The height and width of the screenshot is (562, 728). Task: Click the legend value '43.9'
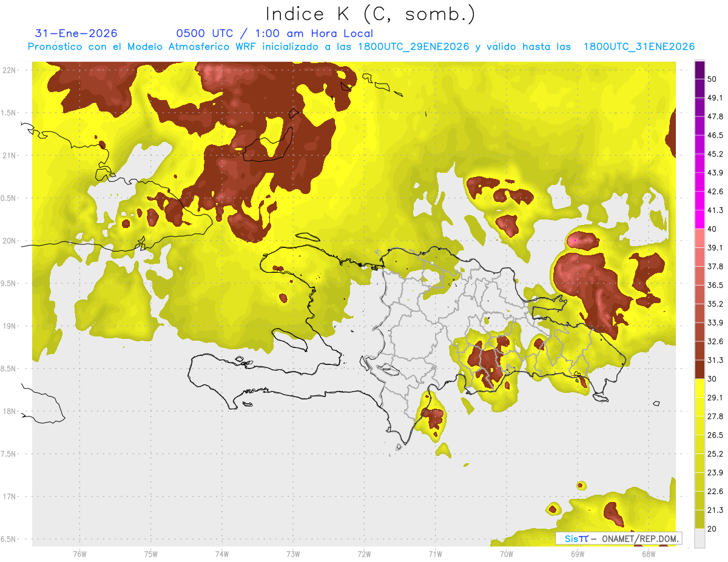[x=716, y=173]
